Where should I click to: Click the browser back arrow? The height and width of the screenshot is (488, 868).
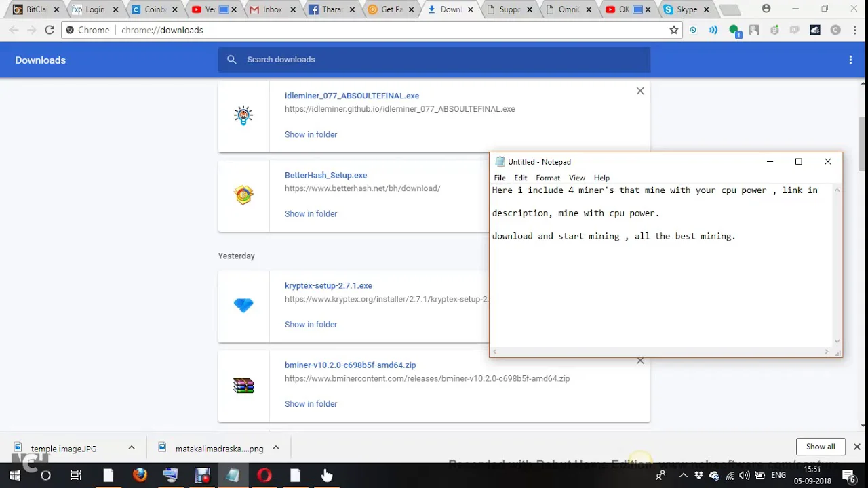pyautogui.click(x=14, y=30)
